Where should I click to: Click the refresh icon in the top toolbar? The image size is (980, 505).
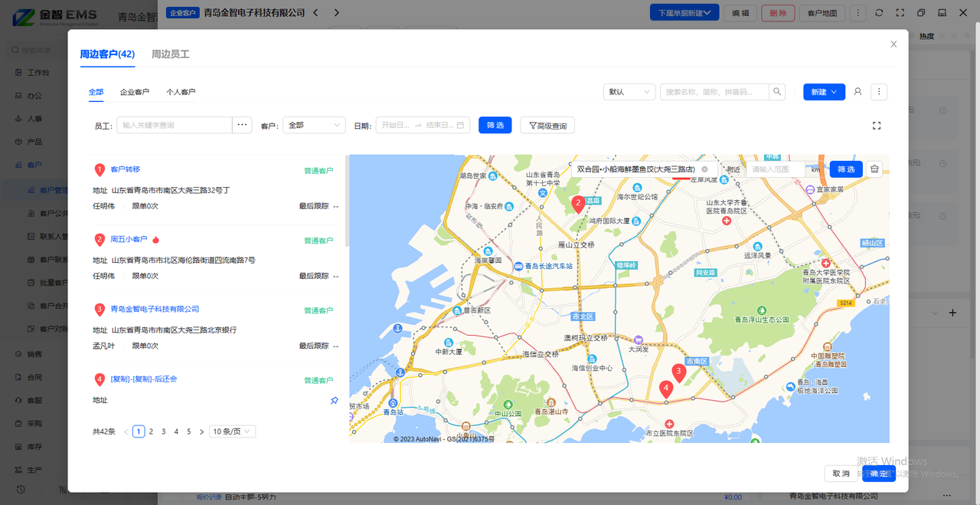pos(879,13)
